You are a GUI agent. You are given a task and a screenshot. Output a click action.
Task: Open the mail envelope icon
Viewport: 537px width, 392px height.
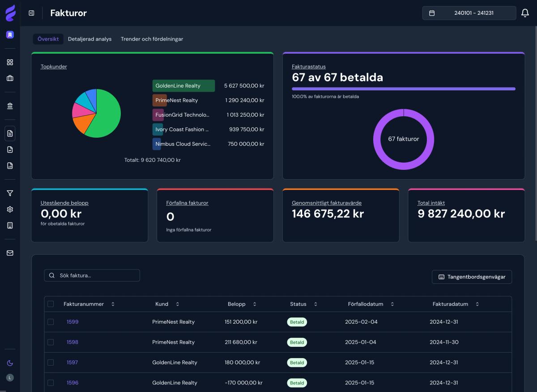pos(10,253)
